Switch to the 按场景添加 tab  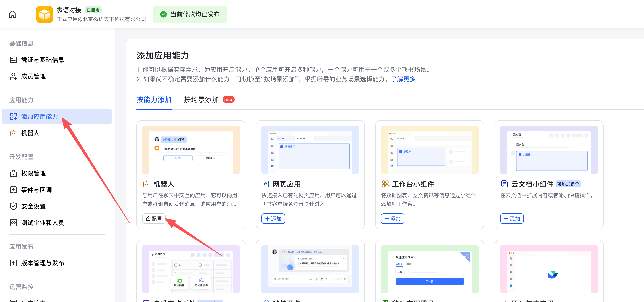point(201,100)
